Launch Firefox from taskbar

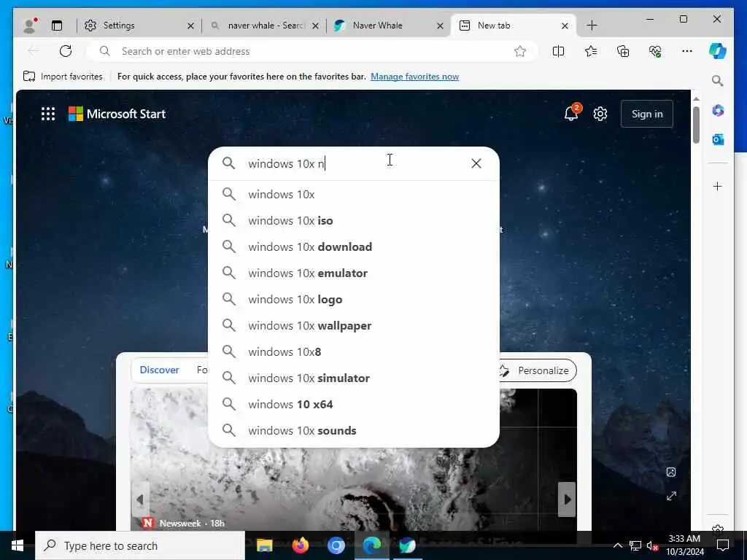coord(300,545)
